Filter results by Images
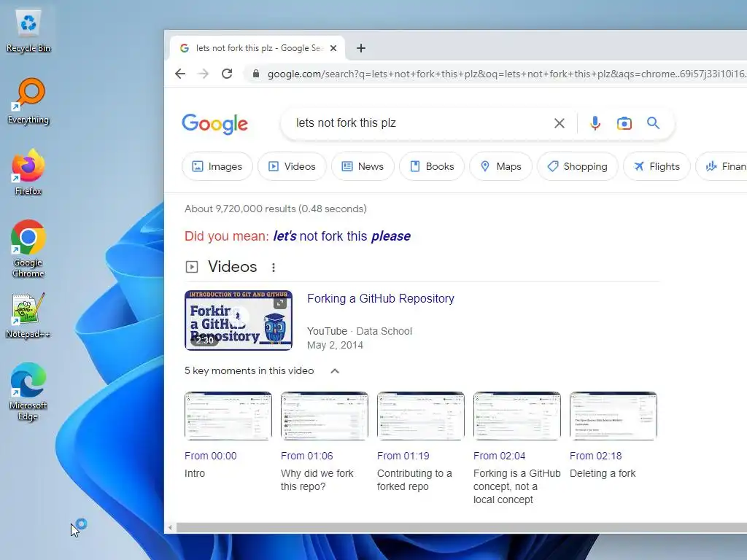This screenshot has height=560, width=747. [217, 166]
